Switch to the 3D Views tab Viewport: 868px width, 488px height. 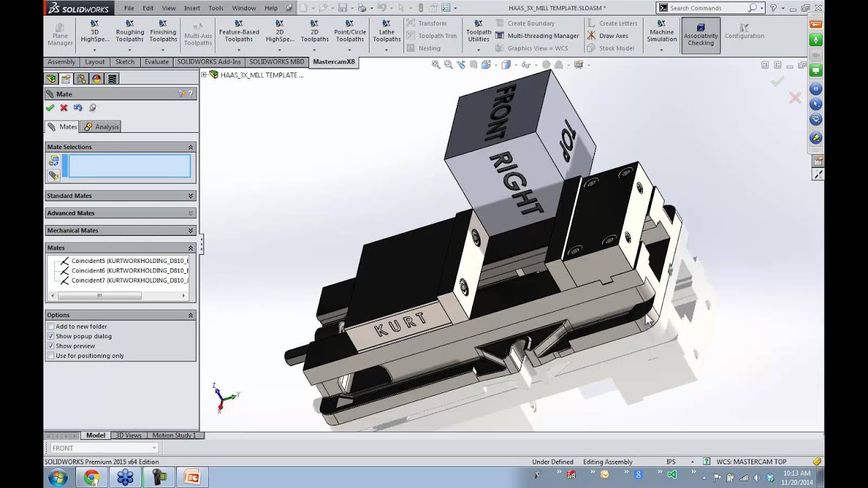click(x=129, y=435)
